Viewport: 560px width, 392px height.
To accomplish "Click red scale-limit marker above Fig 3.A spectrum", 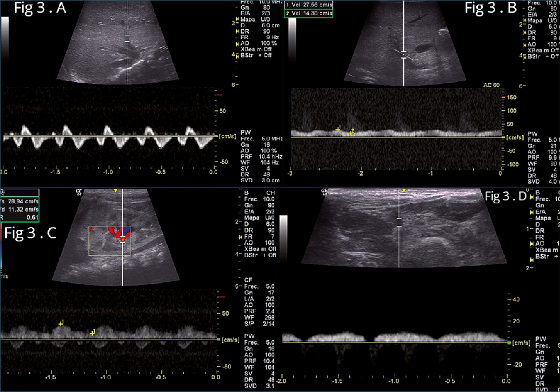I will [219, 95].
